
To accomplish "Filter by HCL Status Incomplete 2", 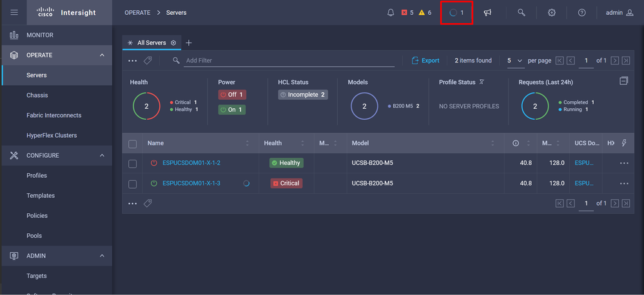I will point(303,95).
